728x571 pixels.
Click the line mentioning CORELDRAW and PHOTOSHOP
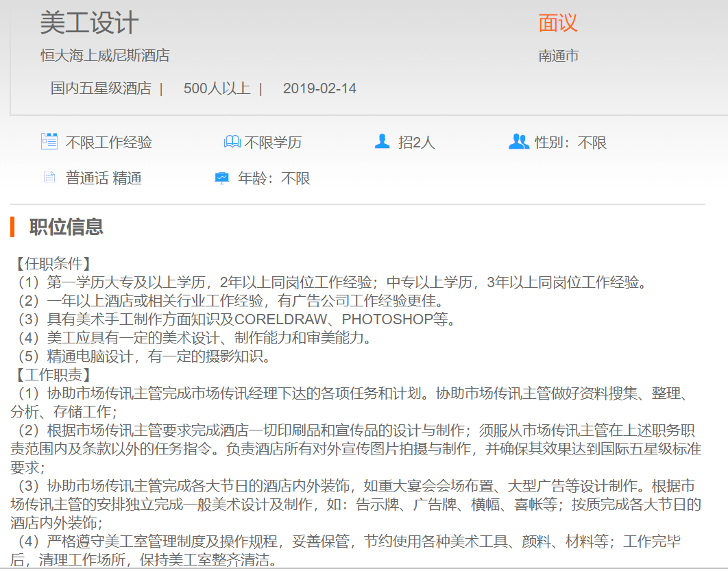click(x=233, y=319)
